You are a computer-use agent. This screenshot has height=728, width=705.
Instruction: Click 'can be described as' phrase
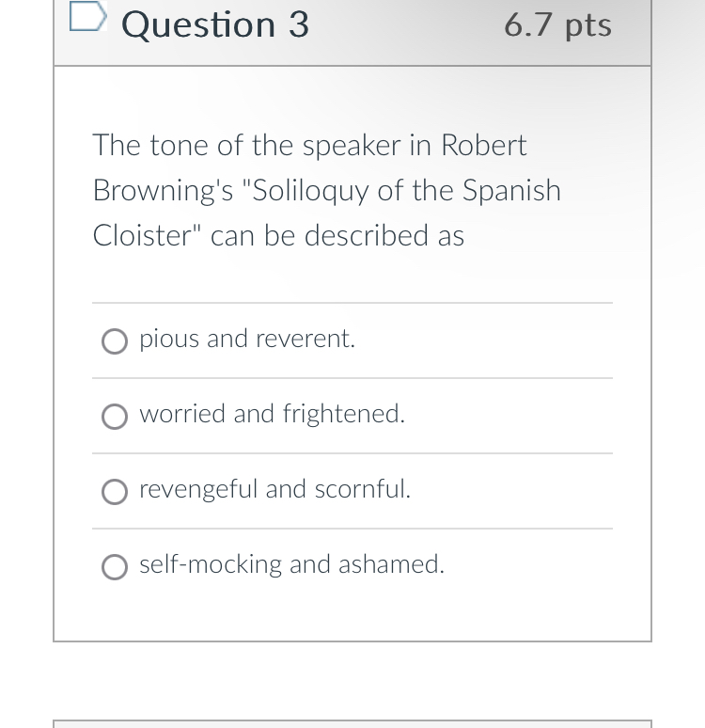(x=337, y=236)
